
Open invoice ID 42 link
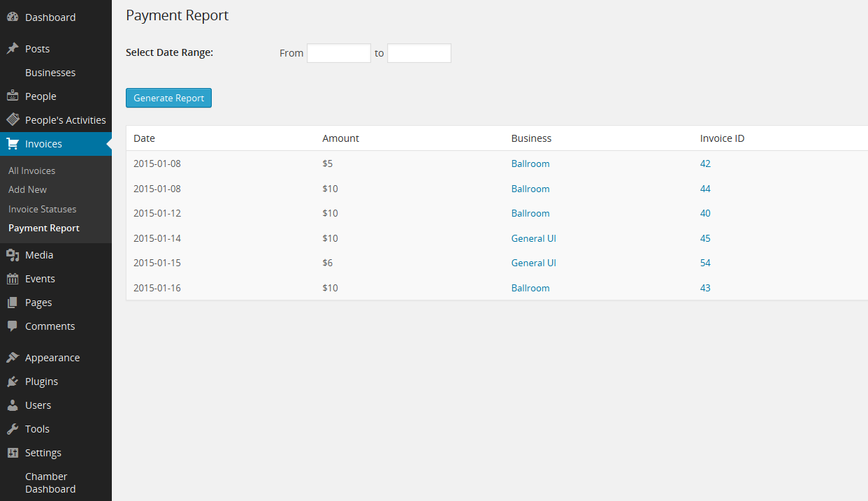pos(705,164)
